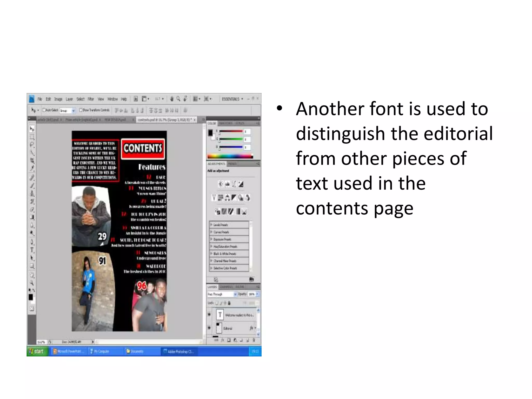532x399 pixels.
Task: Add a Curves adjustment
Action: point(234,184)
